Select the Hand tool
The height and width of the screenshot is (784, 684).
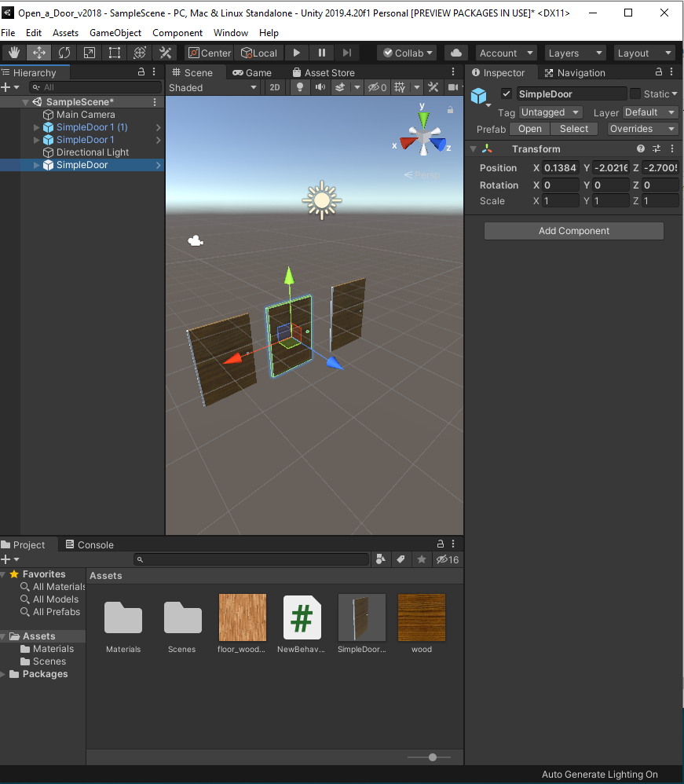14,53
